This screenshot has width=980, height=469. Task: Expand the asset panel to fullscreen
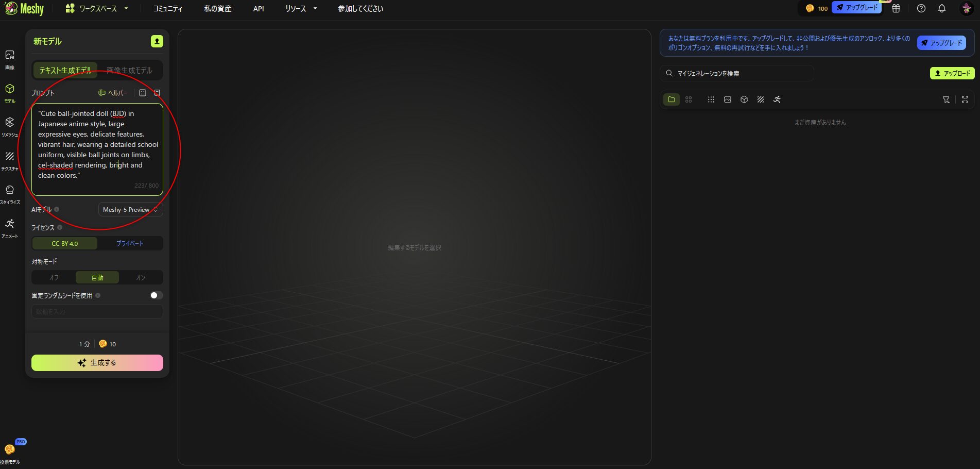tap(965, 99)
